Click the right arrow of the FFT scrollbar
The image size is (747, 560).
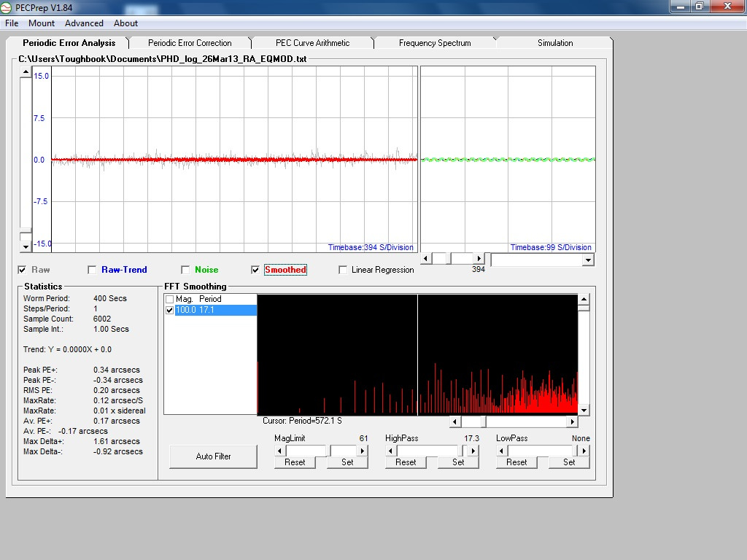click(573, 421)
